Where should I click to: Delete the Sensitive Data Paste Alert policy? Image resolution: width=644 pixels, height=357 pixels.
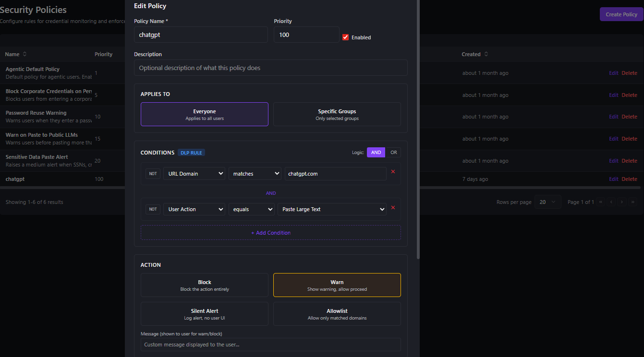point(630,161)
